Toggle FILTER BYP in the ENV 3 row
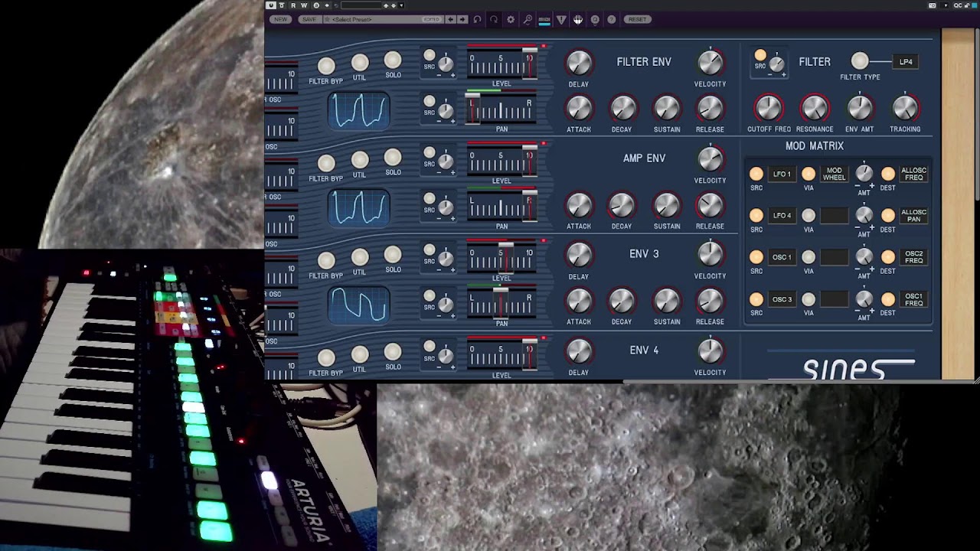The height and width of the screenshot is (551, 980). (326, 260)
